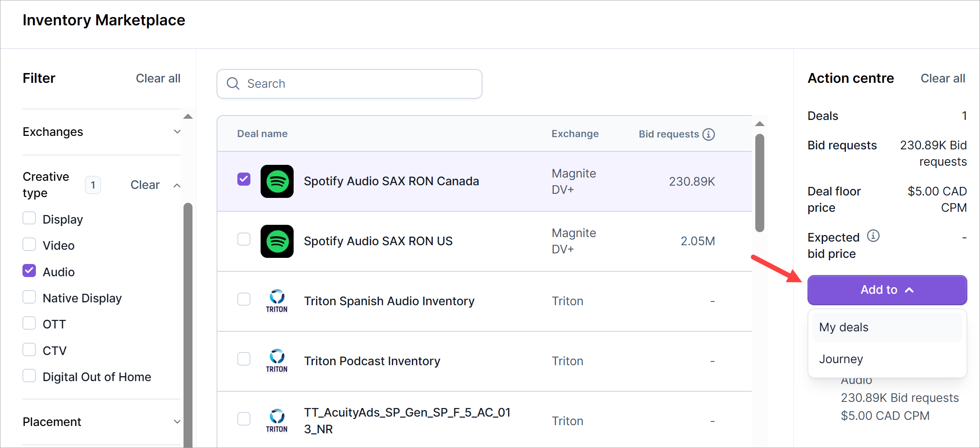Screen dimensions: 980x448
Task: Uncheck the Audio creative type filter
Action: [x=29, y=271]
